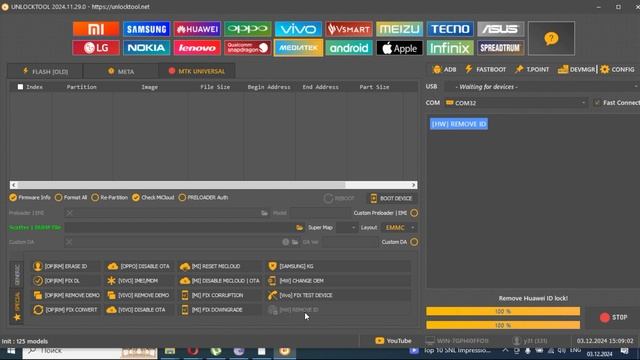
Task: Select the Vivo brand tile
Action: [298, 29]
